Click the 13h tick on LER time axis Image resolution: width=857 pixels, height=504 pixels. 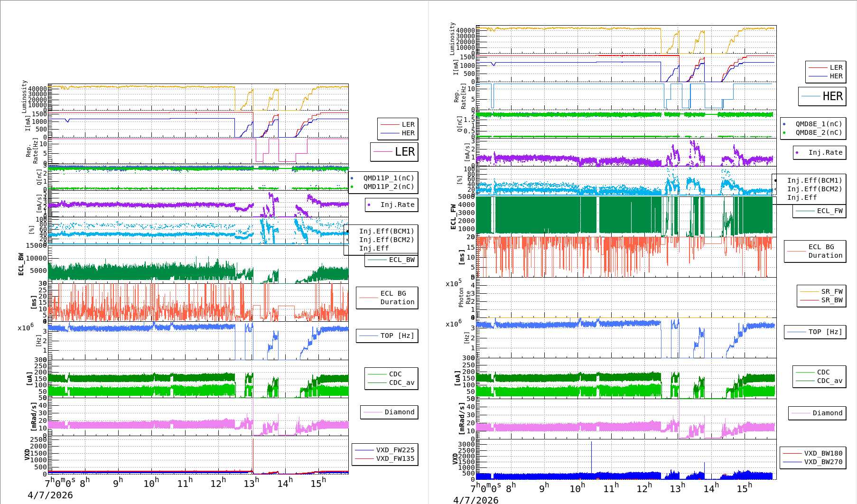252,483
